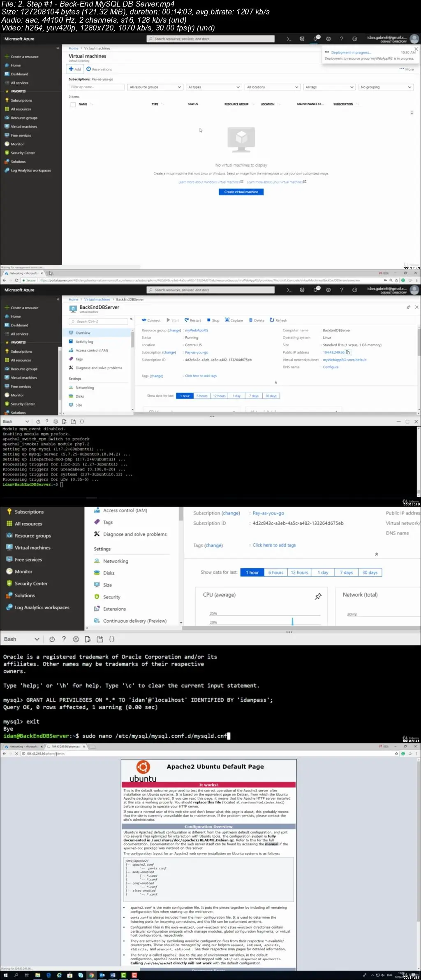This screenshot has width=421, height=980.
Task: Collapse the essentials section with the large double chevron
Action: tap(377, 554)
